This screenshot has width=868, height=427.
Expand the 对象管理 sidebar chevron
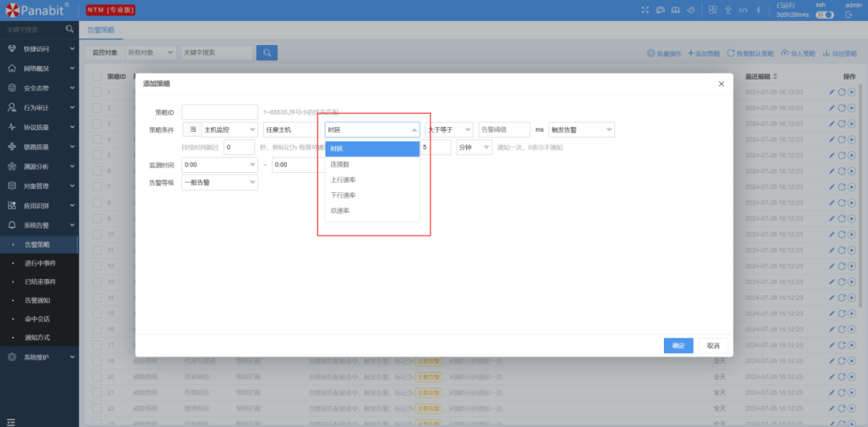point(72,186)
